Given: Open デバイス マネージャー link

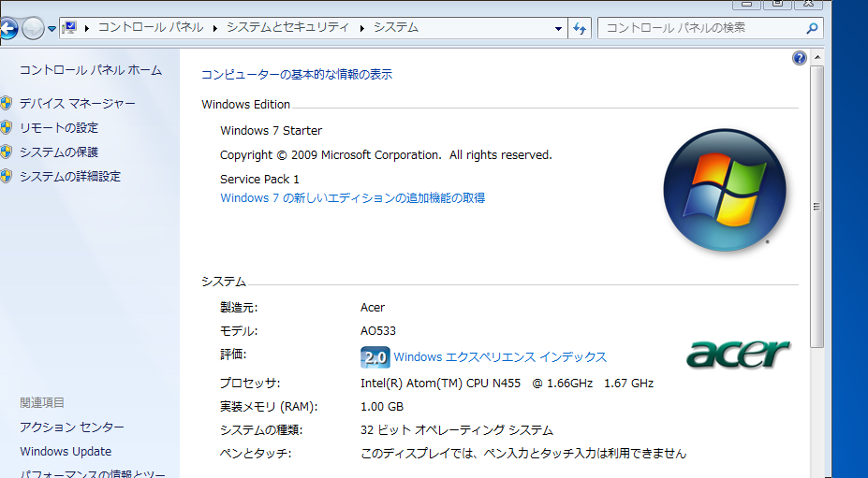Looking at the screenshot, I should (x=78, y=104).
